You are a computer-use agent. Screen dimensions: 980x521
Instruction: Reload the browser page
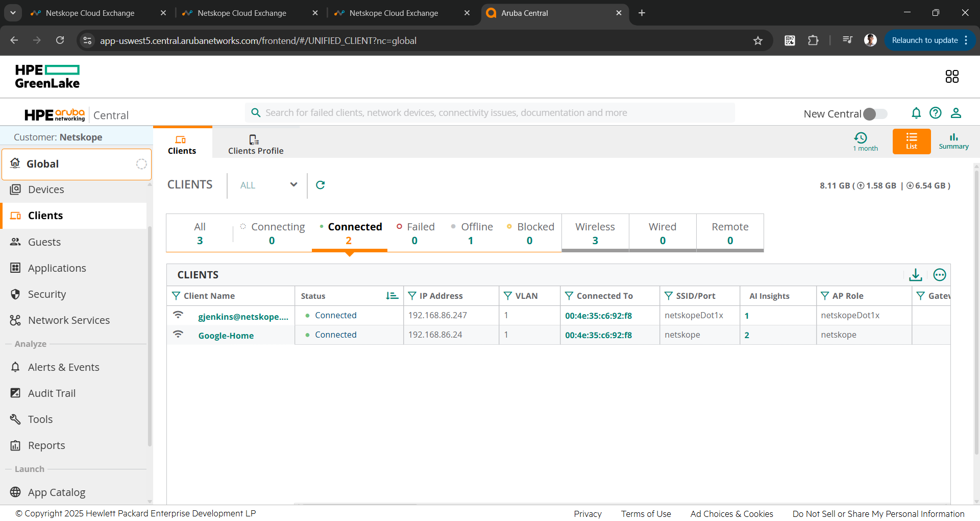pos(60,40)
